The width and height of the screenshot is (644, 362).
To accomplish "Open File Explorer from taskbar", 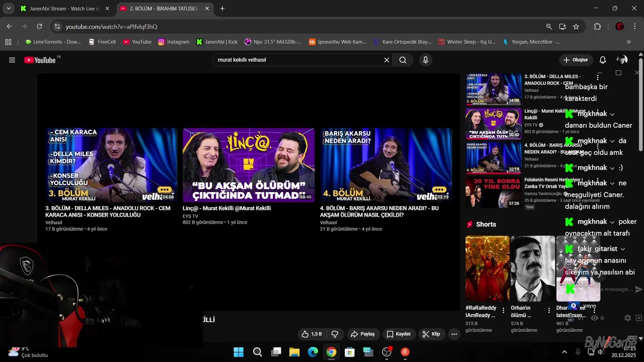I will click(294, 352).
